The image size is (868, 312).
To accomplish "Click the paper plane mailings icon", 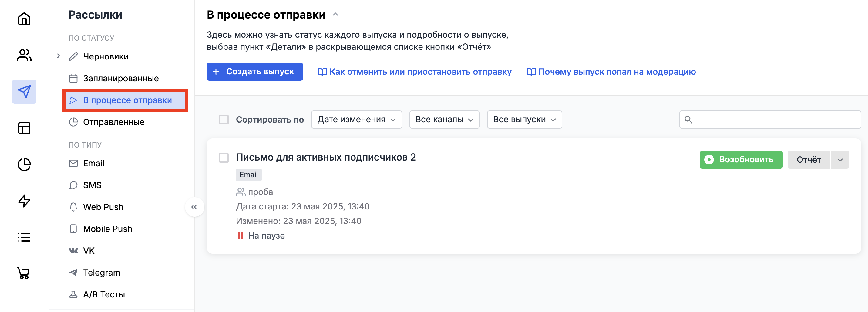I will (24, 92).
